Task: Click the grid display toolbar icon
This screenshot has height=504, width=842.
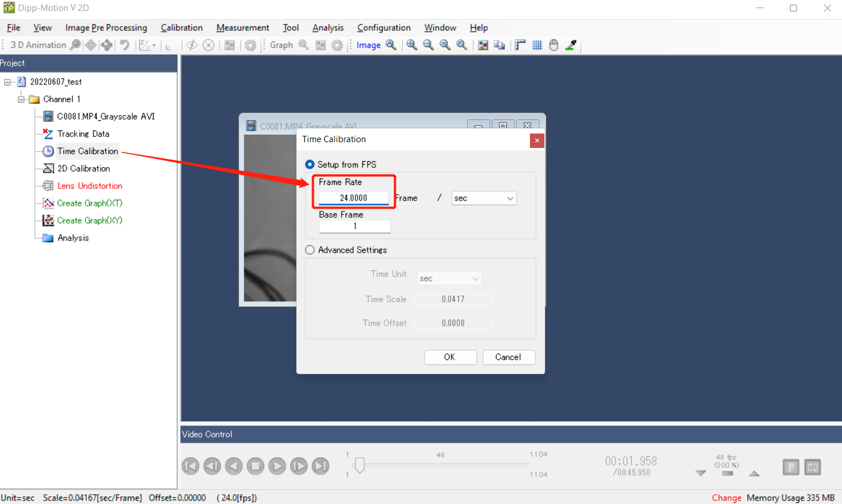Action: 537,45
